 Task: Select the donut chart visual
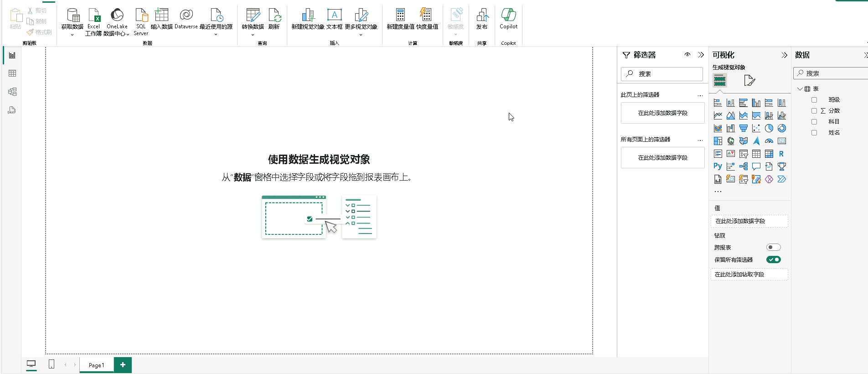(782, 128)
